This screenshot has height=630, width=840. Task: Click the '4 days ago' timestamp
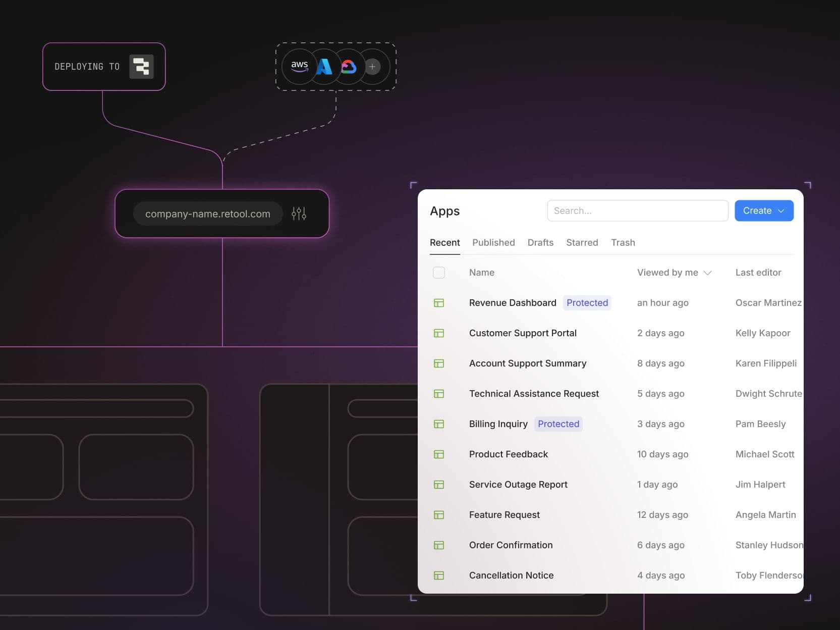pyautogui.click(x=661, y=575)
